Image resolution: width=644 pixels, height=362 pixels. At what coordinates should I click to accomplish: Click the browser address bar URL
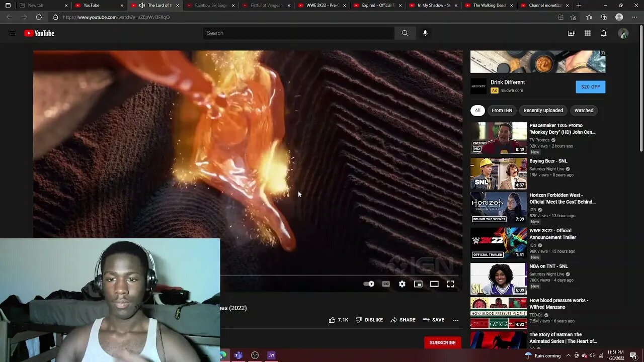(116, 17)
